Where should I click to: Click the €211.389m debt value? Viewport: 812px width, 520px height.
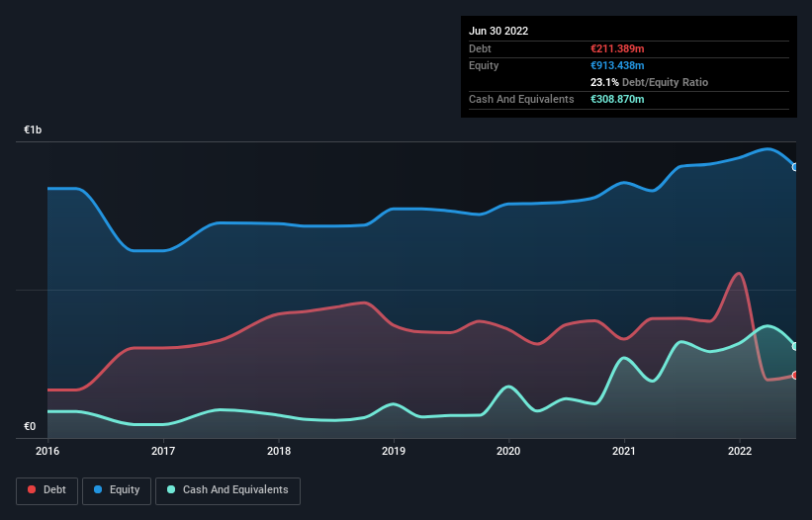(x=617, y=48)
